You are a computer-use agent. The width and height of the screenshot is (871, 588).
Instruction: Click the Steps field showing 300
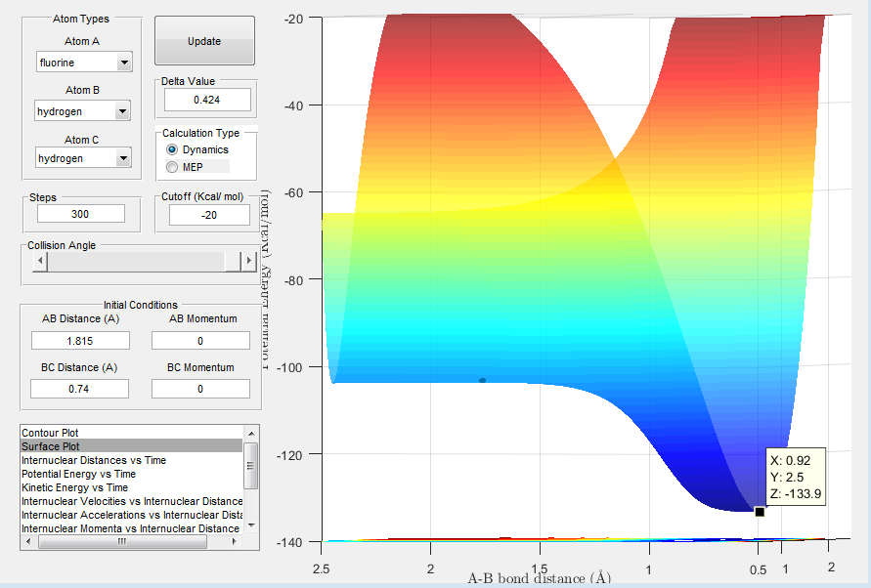[x=81, y=214]
